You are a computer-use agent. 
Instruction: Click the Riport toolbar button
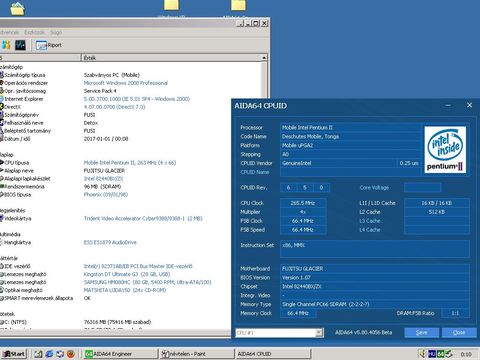49,45
